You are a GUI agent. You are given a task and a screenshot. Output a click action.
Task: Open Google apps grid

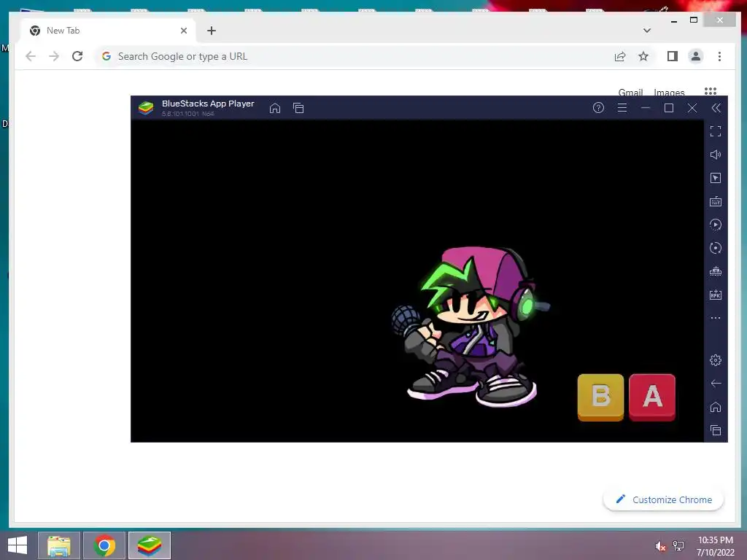(711, 91)
